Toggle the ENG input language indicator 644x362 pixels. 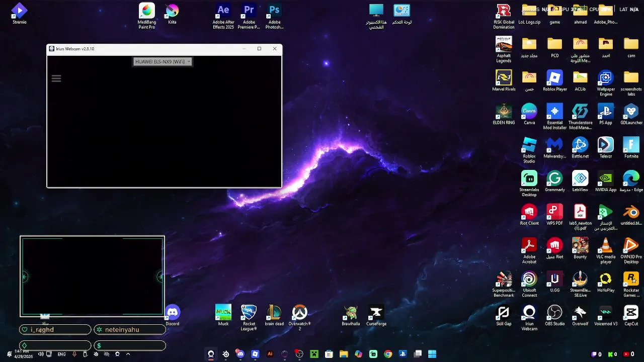pos(61,354)
